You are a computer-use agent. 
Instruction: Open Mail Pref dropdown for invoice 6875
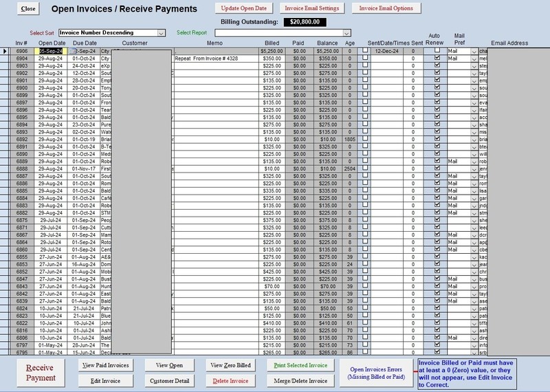tap(474, 220)
